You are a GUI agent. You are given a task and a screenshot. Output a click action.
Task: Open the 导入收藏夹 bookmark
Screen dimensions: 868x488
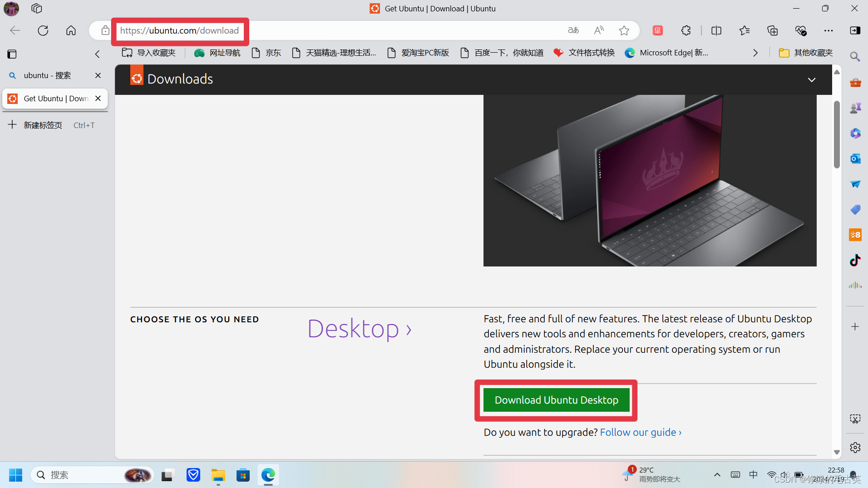(149, 53)
